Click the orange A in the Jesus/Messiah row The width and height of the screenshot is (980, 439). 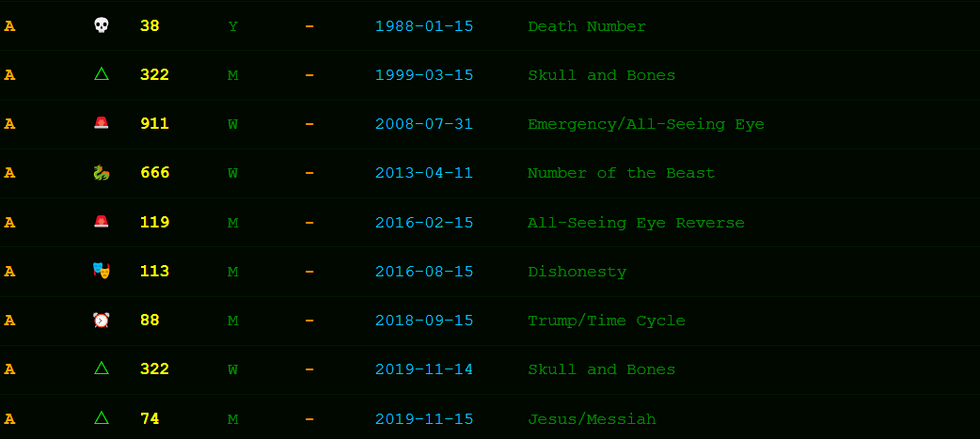[x=9, y=418]
